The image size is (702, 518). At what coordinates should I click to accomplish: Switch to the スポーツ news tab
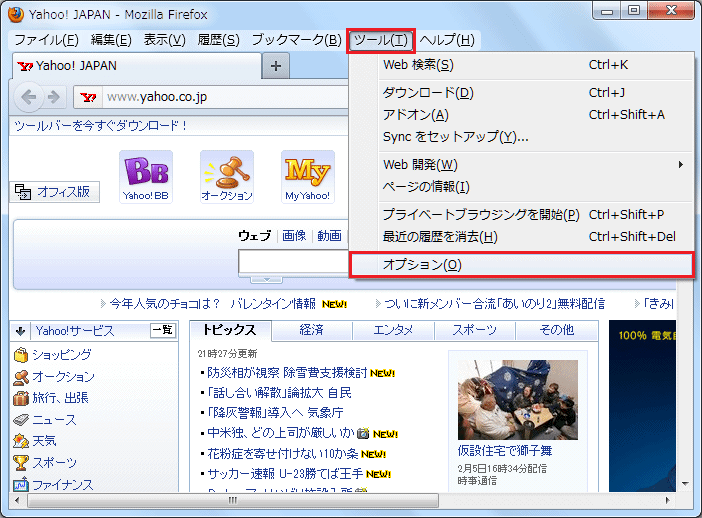coord(475,330)
